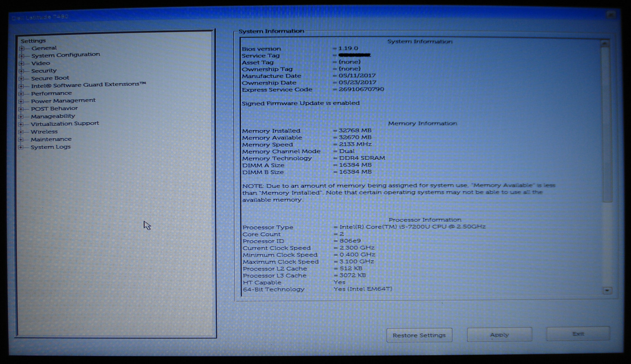
Task: Expand the Virtualization Support node
Action: pos(21,124)
